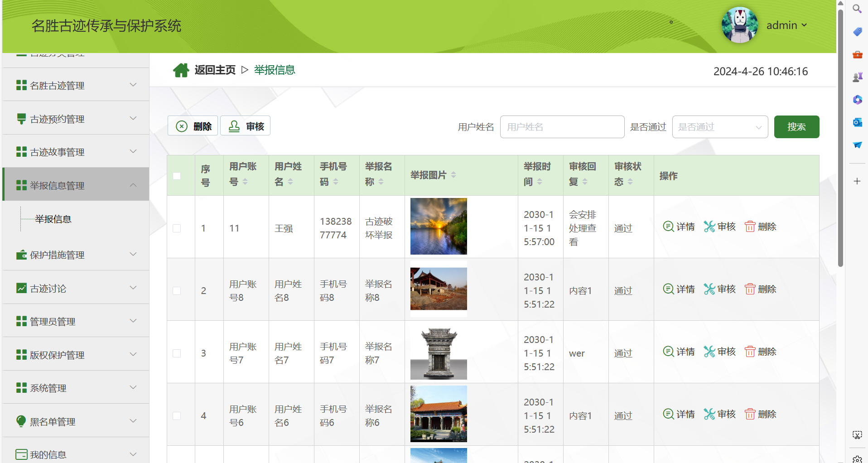Expand 名胜古迹管理 menu

[76, 85]
